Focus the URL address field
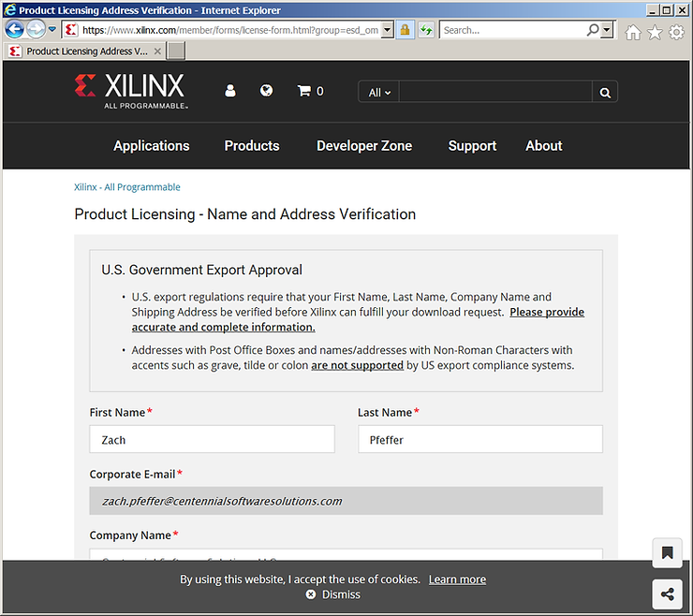693x616 pixels. [x=229, y=30]
